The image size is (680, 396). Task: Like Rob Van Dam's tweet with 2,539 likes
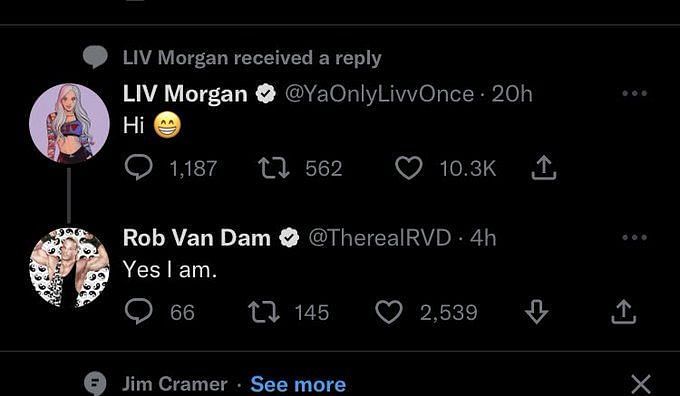[389, 312]
